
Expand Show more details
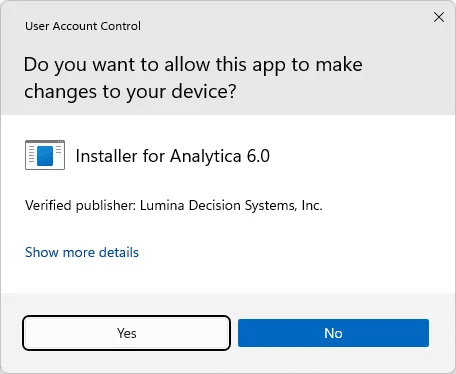point(82,252)
